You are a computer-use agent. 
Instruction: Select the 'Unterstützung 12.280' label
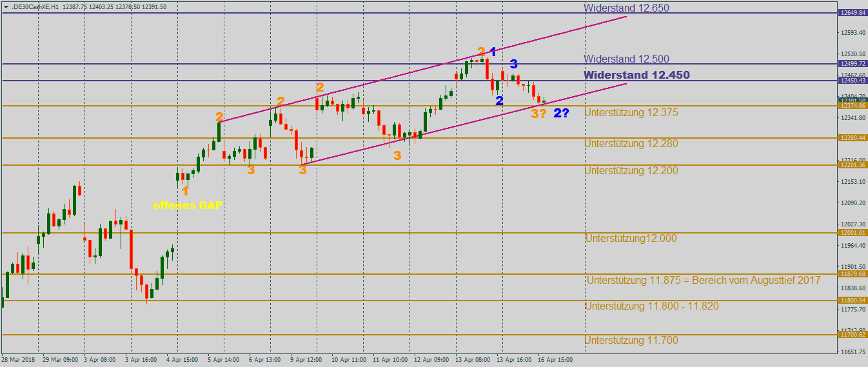[x=631, y=143]
